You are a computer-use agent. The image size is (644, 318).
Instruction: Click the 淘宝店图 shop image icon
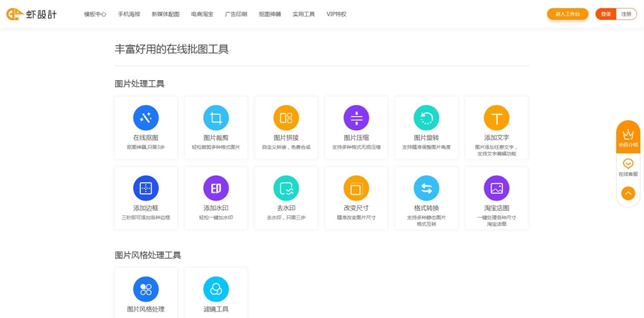coord(497,189)
